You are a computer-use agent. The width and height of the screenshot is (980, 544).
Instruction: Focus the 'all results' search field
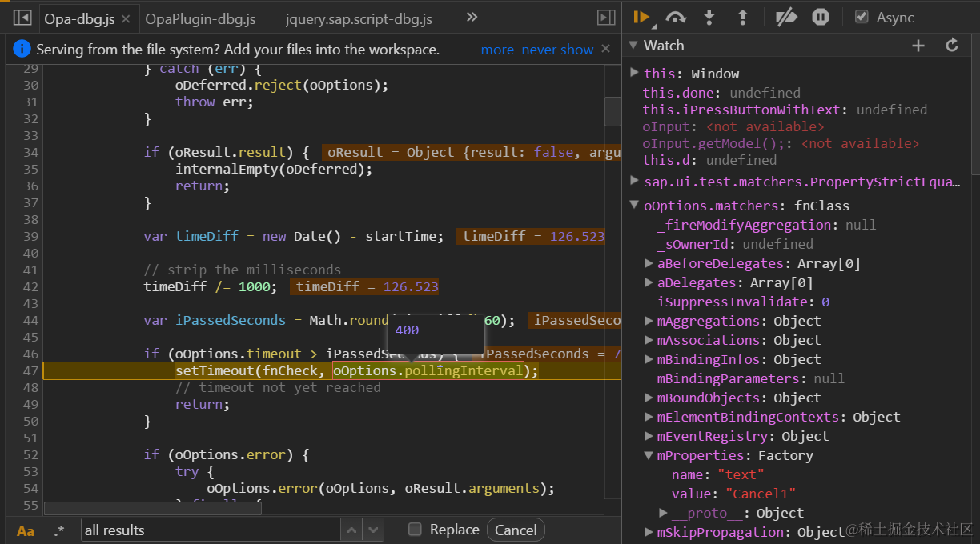pos(212,530)
